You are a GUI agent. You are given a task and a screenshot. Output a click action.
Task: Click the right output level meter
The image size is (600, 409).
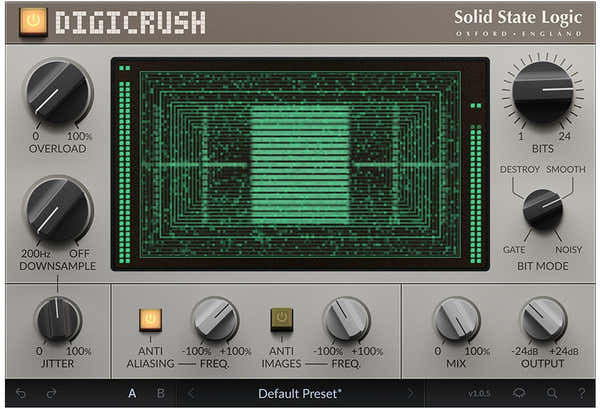(476, 183)
